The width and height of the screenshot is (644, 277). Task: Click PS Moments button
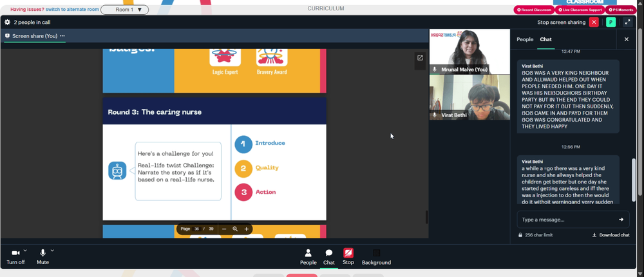pyautogui.click(x=621, y=10)
